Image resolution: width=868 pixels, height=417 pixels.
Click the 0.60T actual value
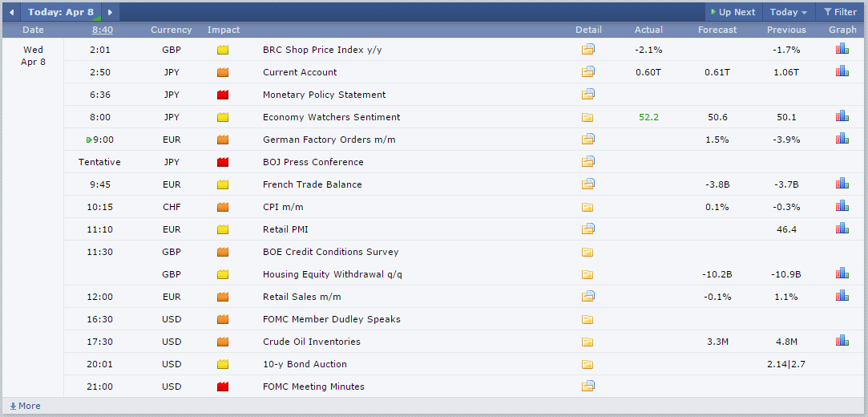(648, 72)
